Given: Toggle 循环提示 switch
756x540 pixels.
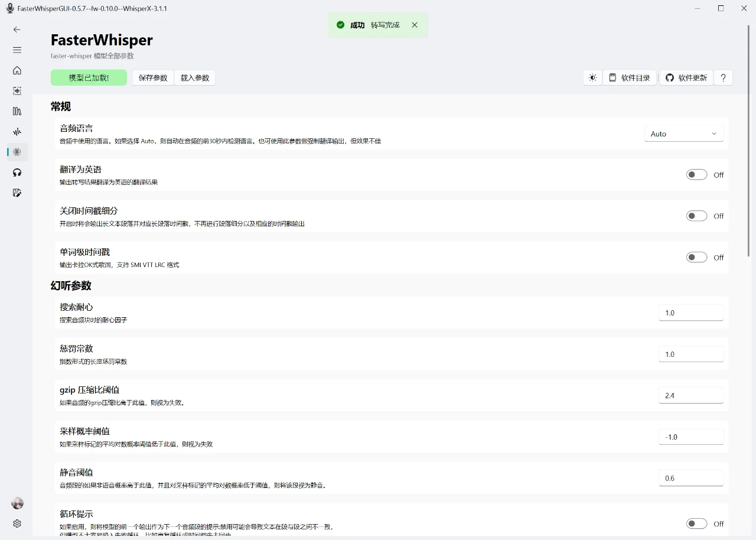Looking at the screenshot, I should 696,523.
